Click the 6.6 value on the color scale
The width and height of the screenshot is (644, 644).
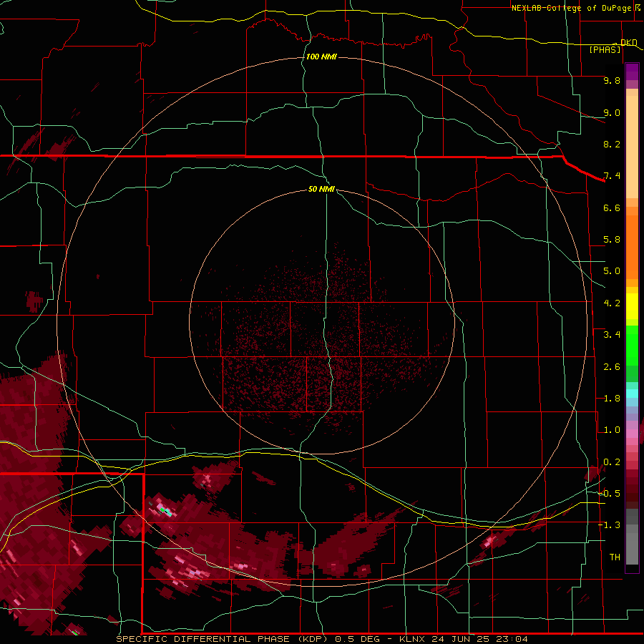pos(612,208)
